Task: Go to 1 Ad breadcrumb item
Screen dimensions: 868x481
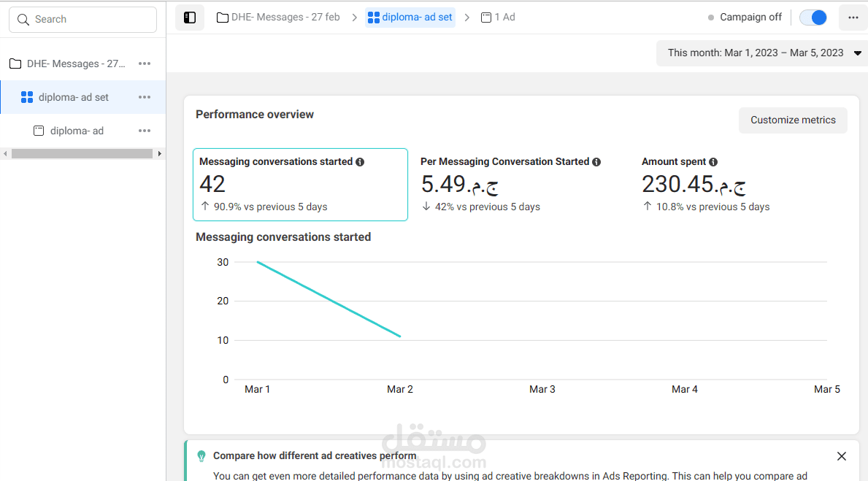Action: pyautogui.click(x=498, y=18)
